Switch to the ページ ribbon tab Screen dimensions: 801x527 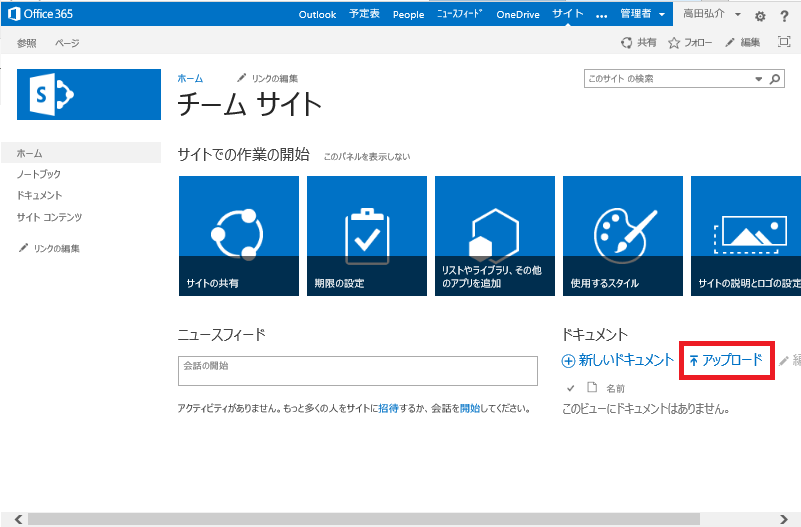click(x=67, y=43)
